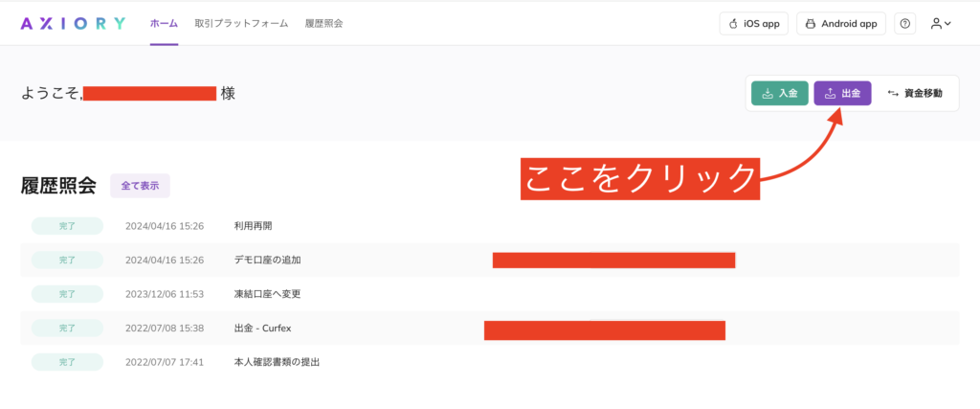Viewport: 980px width, 409px height.
Task: Click the 本人確認書類の提出 history entry
Action: point(276,362)
